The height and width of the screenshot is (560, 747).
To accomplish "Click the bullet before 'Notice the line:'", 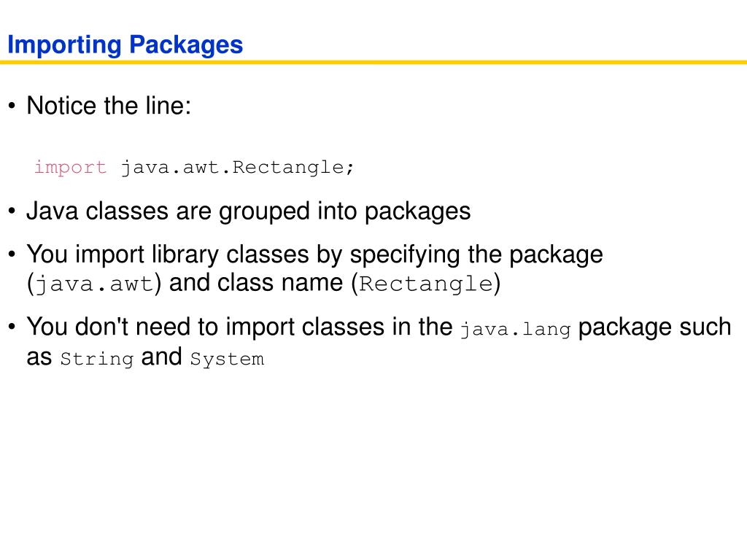I will click(x=12, y=106).
